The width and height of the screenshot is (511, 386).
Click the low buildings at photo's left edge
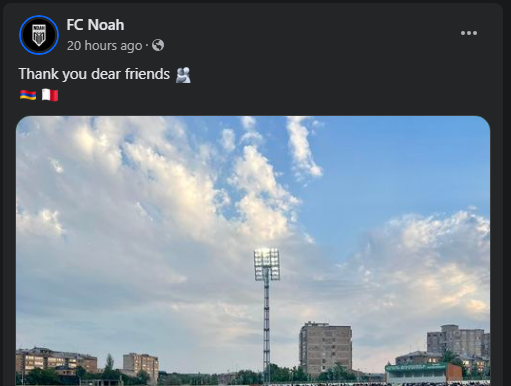click(56, 362)
